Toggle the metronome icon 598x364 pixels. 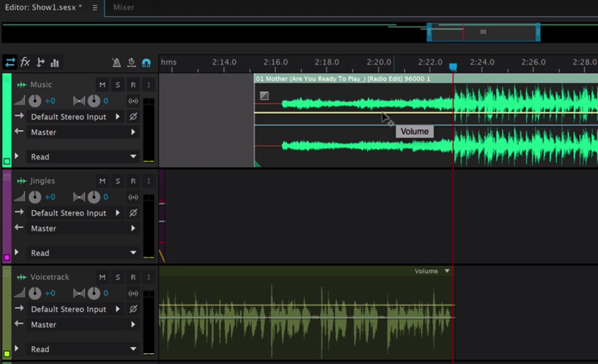tap(116, 62)
